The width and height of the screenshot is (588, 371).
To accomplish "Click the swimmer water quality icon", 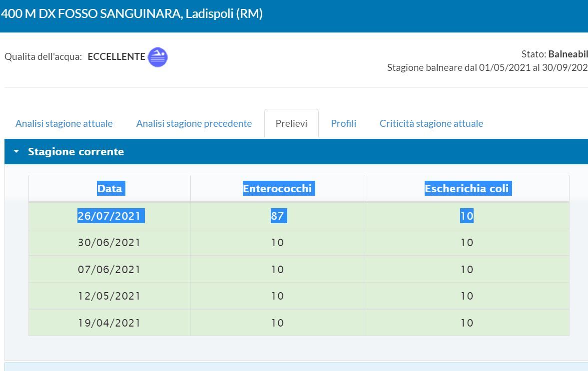I will pyautogui.click(x=158, y=57).
